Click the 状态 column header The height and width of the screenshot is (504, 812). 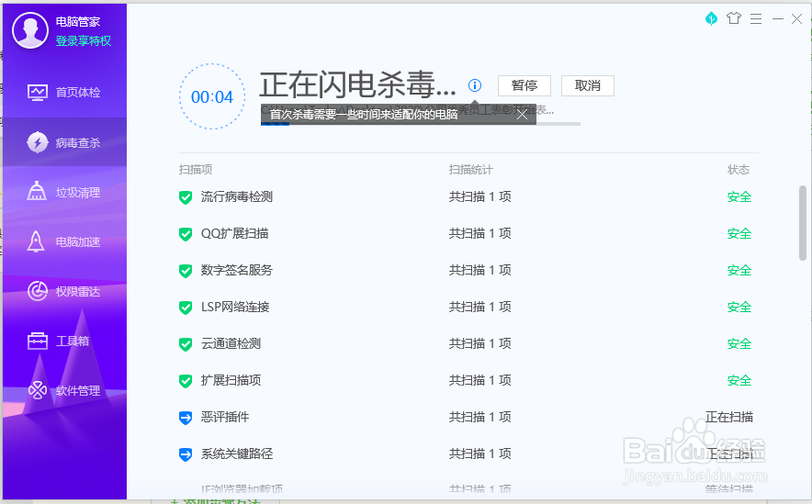click(x=739, y=170)
